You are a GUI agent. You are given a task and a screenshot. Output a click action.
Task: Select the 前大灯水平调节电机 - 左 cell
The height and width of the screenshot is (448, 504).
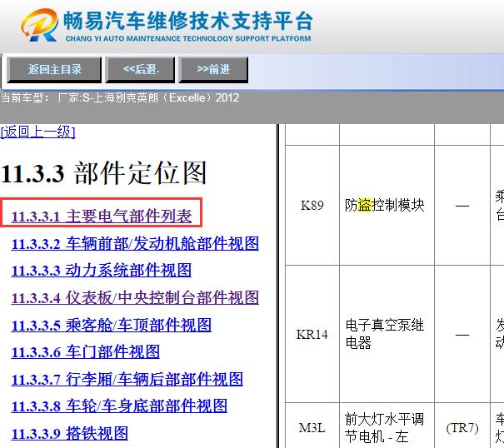[387, 427]
